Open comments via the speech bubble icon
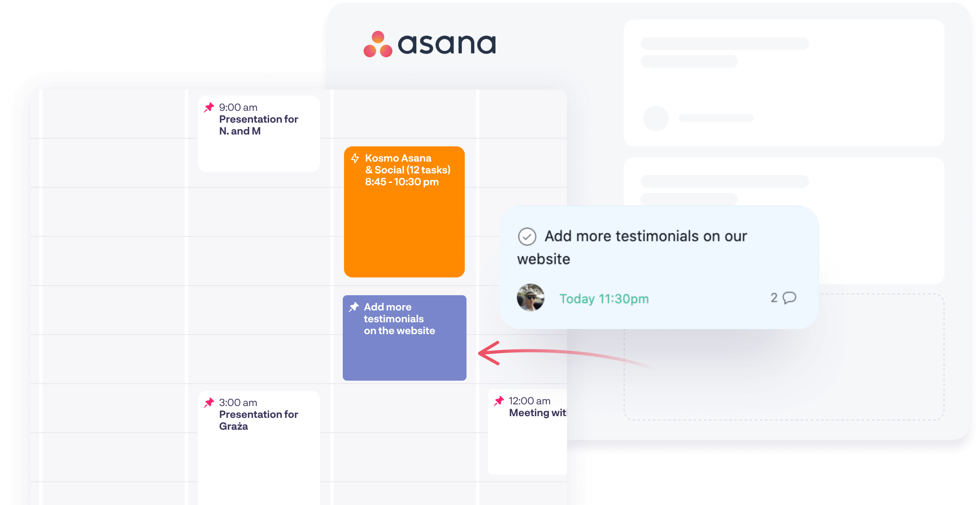This screenshot has height=505, width=980. (x=789, y=298)
